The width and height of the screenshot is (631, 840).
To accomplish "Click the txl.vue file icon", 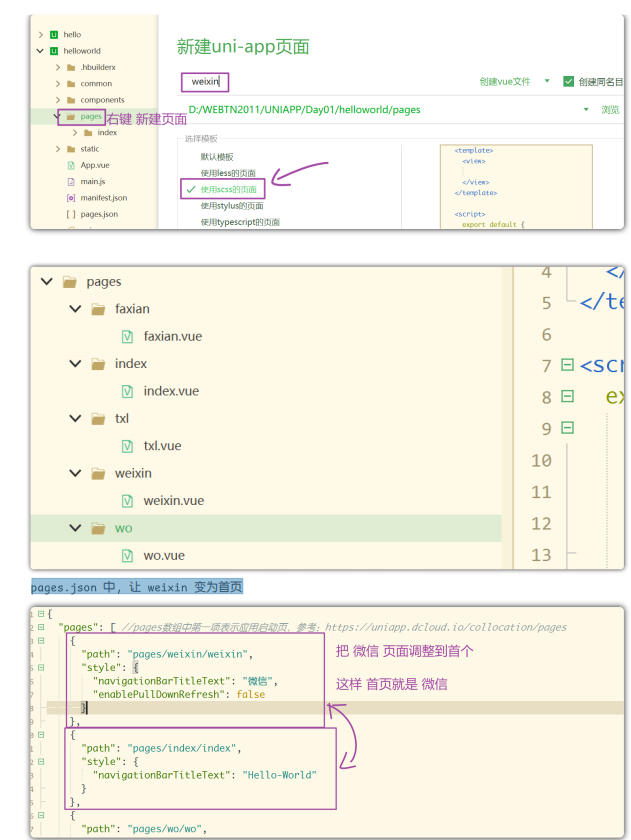I will tap(127, 446).
